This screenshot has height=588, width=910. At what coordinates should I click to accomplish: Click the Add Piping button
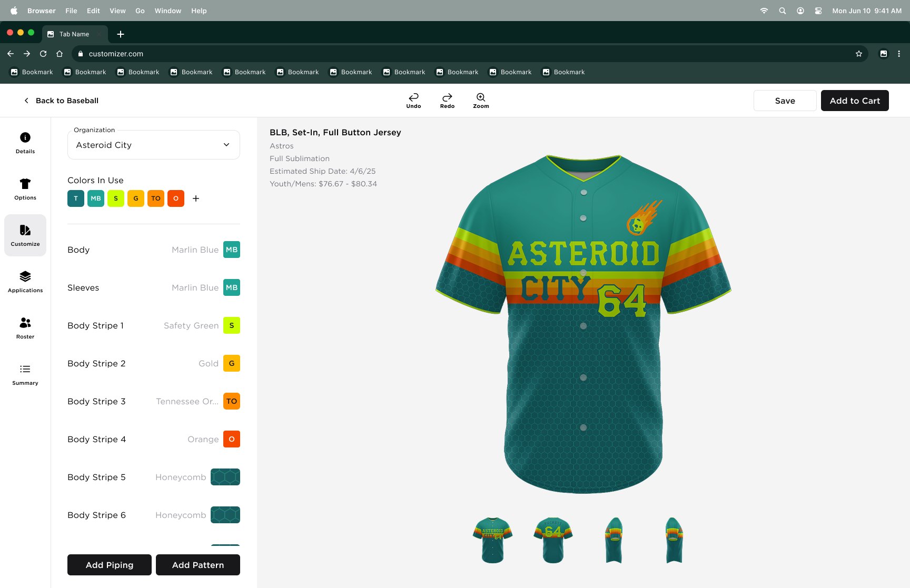110,565
